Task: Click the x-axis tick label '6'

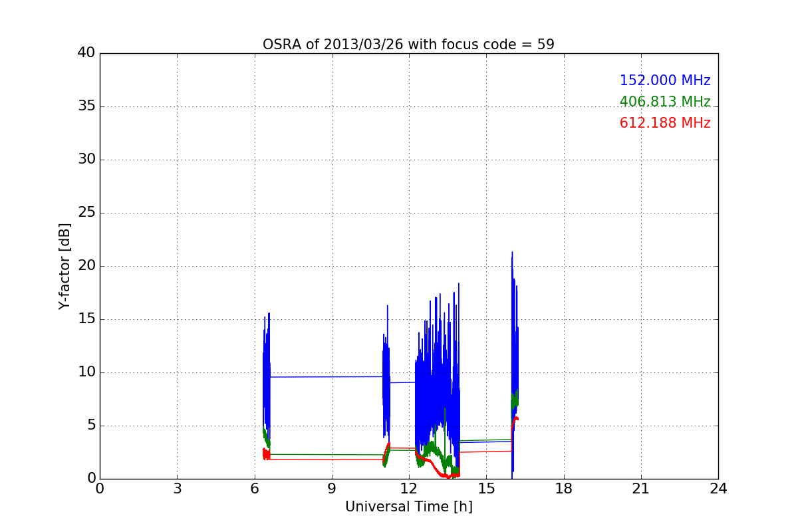Action: coord(254,489)
